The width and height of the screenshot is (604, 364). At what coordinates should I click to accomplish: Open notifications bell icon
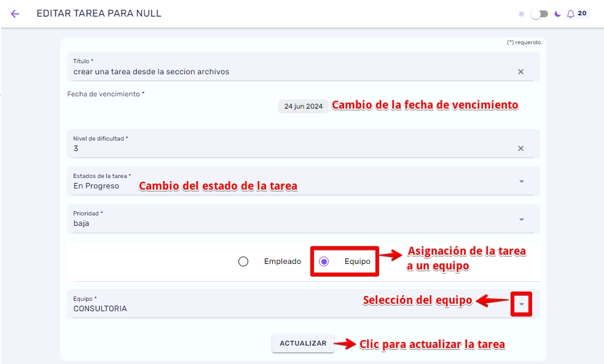coord(570,14)
